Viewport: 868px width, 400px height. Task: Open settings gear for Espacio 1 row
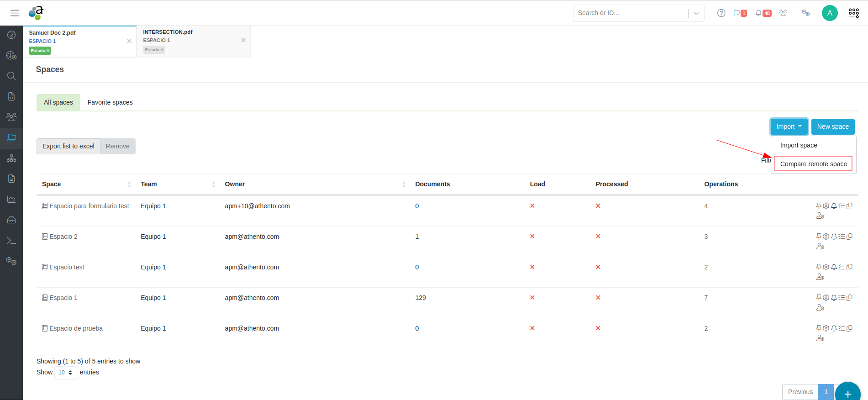pyautogui.click(x=826, y=298)
